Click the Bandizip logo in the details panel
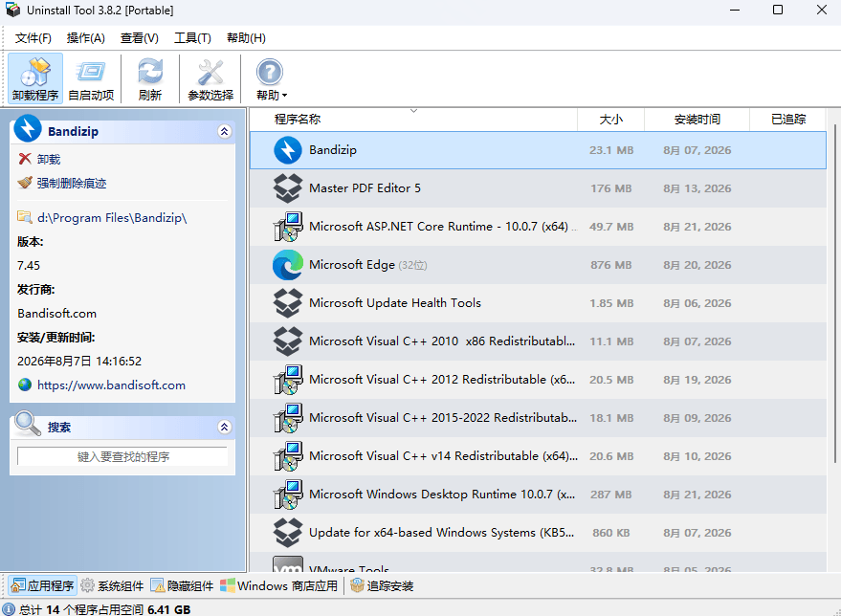 point(28,129)
